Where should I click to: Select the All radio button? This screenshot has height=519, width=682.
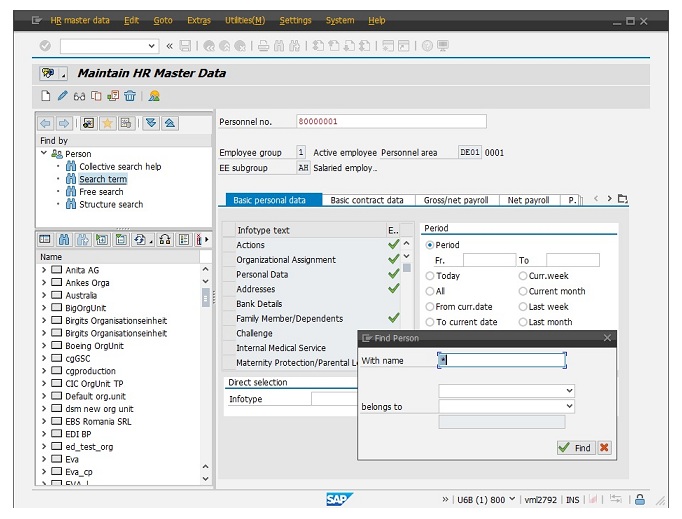(x=430, y=291)
